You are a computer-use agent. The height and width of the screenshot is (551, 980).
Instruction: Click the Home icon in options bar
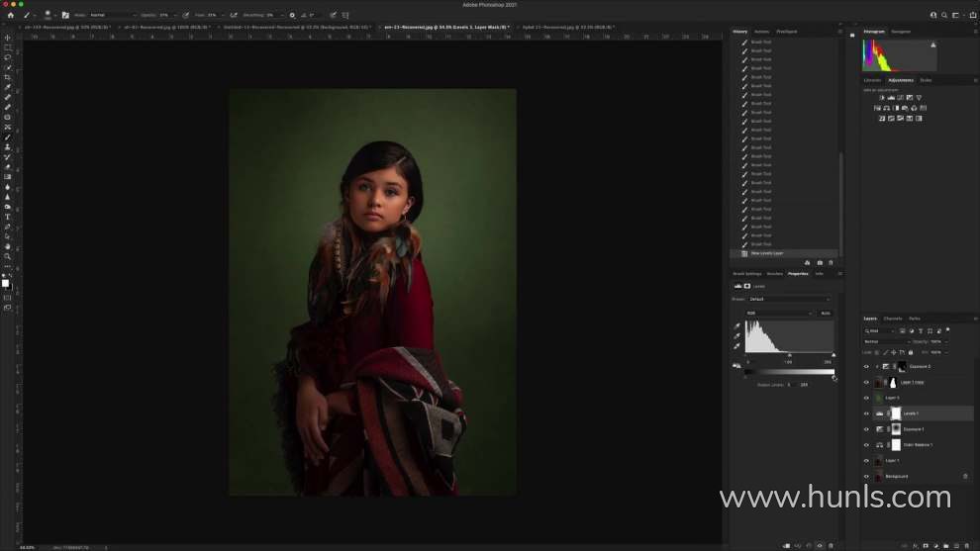pyautogui.click(x=9, y=15)
